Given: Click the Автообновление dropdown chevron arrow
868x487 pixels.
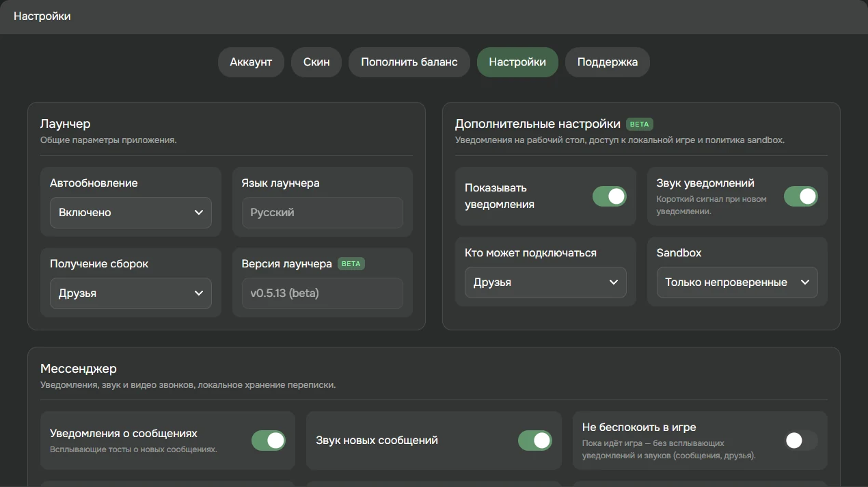Looking at the screenshot, I should coord(199,213).
